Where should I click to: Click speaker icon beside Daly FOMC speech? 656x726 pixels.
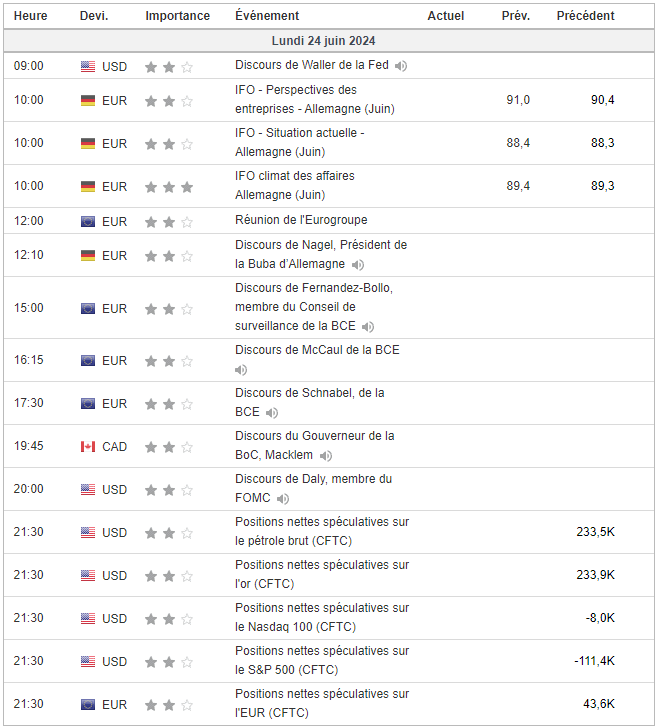[283, 499]
